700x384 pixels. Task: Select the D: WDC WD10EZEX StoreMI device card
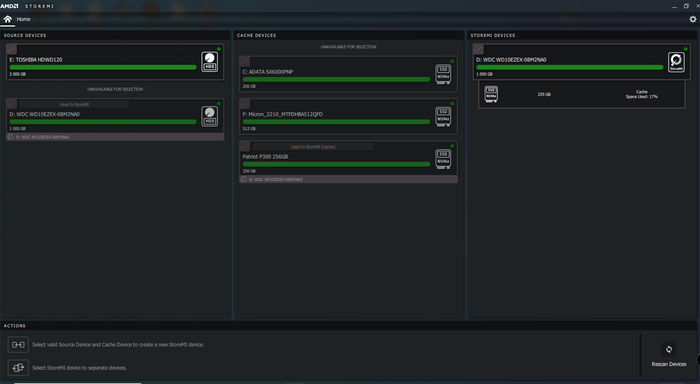point(582,62)
